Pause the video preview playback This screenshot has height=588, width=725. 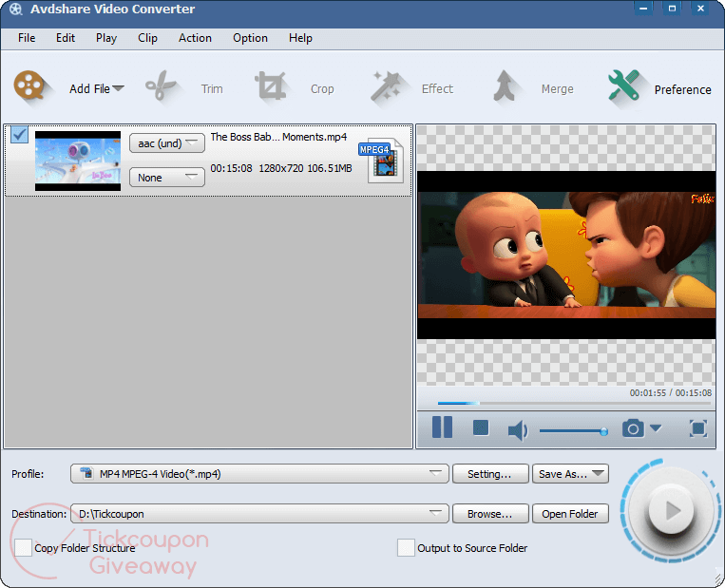442,427
